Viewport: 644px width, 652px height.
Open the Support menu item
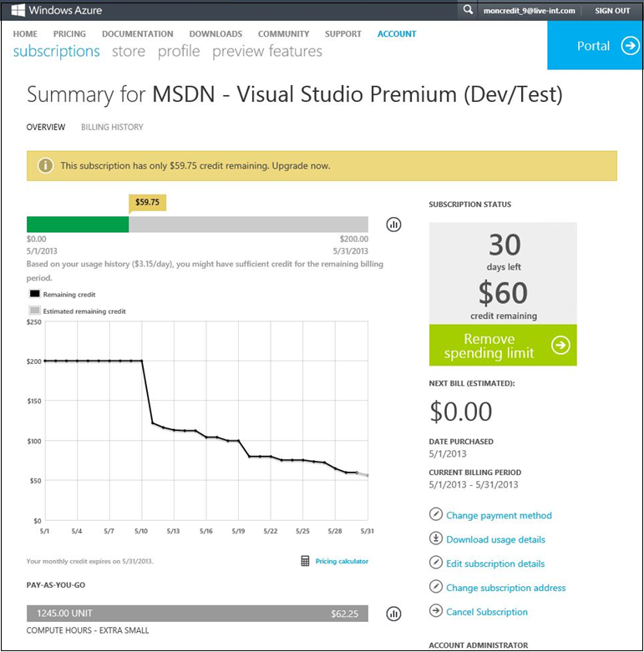343,33
